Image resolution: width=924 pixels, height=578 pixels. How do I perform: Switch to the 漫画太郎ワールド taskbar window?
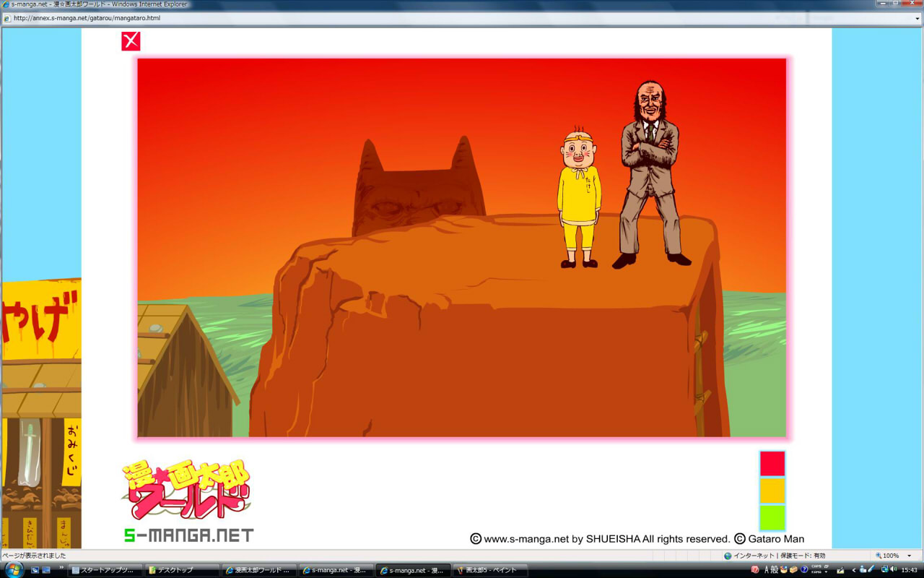(x=259, y=570)
